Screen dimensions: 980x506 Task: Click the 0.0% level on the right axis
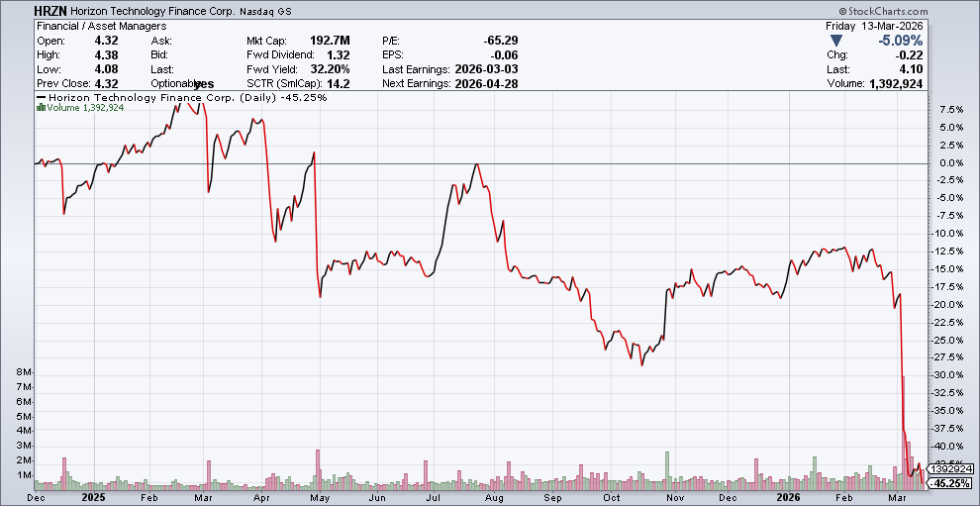click(951, 162)
